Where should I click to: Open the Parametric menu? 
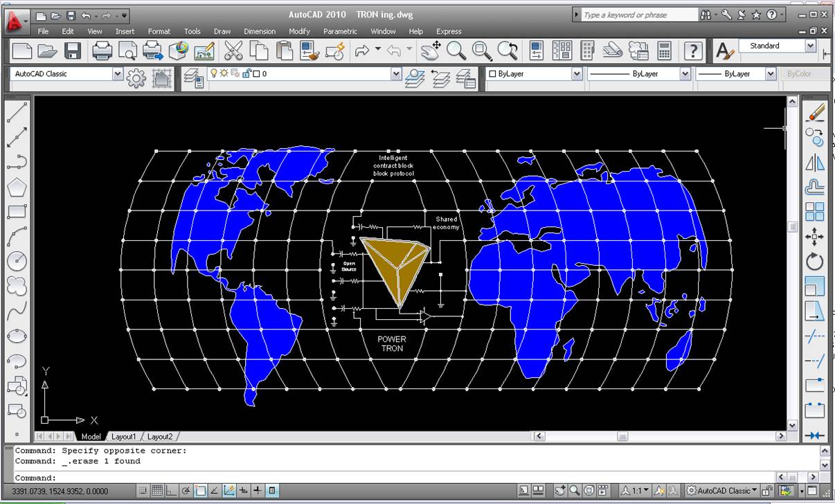click(340, 31)
